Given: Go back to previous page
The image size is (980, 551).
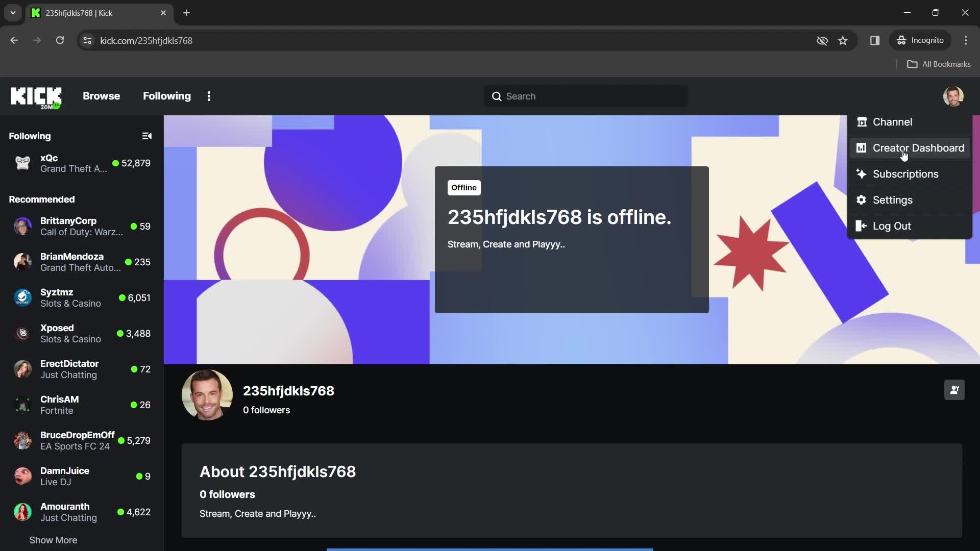Looking at the screenshot, I should [x=14, y=40].
